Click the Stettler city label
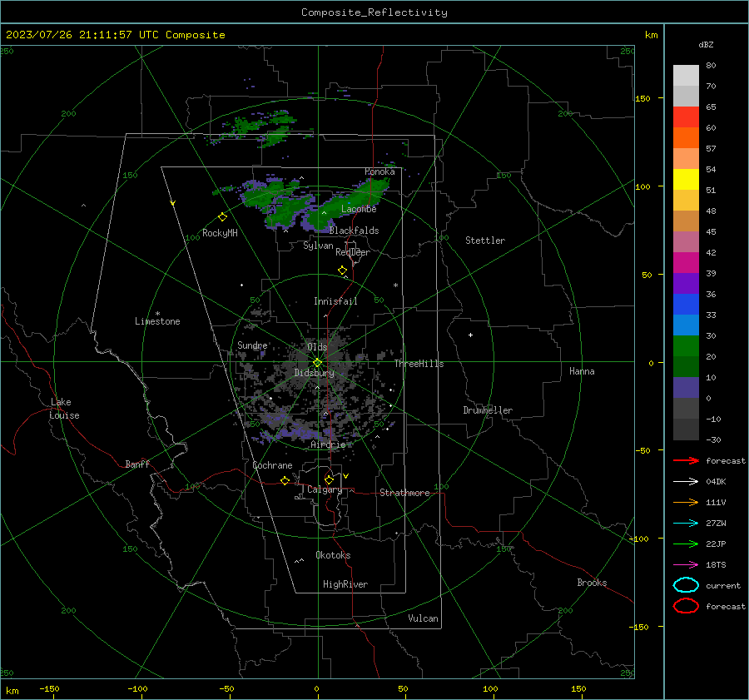 pos(485,241)
